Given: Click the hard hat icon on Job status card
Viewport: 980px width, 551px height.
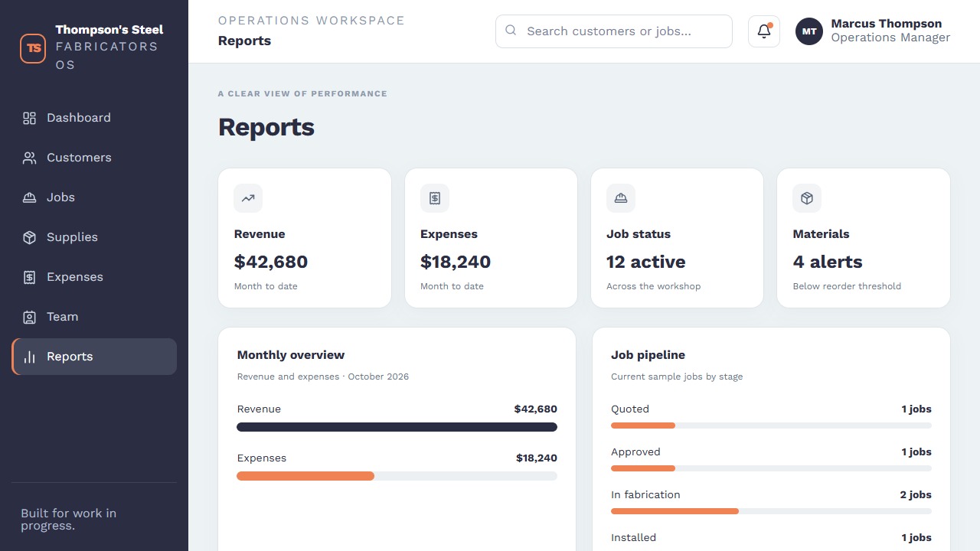Looking at the screenshot, I should (x=621, y=198).
